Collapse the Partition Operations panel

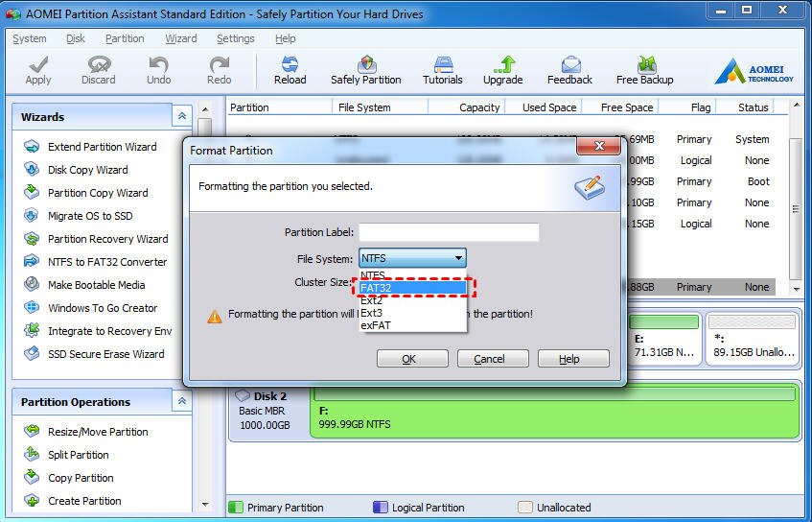182,401
